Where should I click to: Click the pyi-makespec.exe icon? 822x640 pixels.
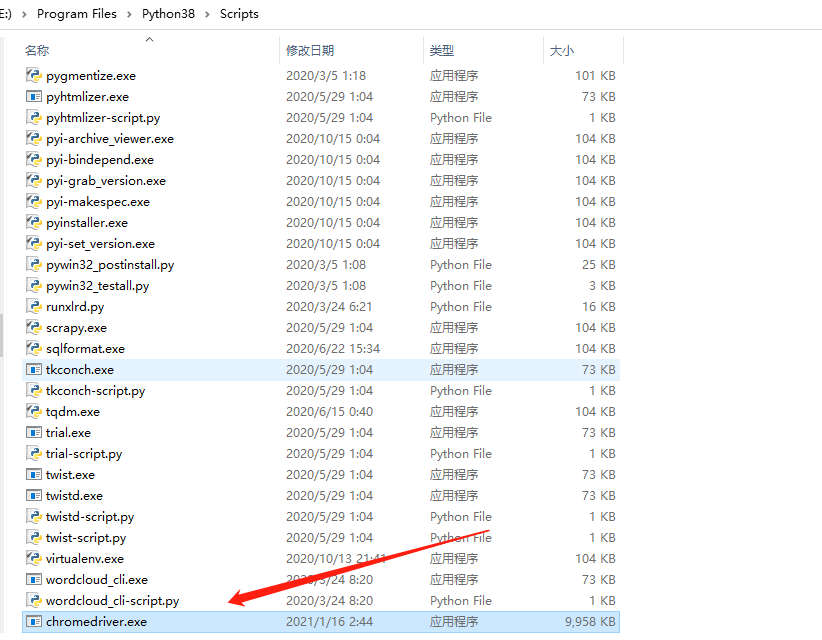34,201
